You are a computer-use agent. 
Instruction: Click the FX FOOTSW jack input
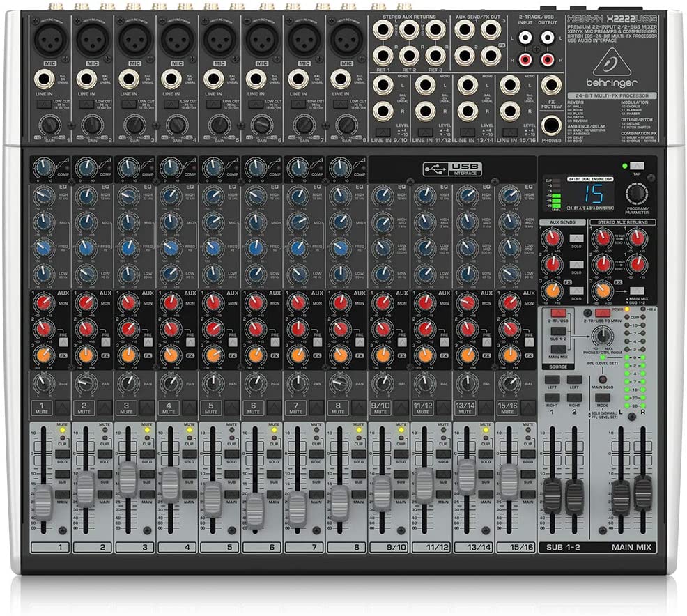coord(551,86)
